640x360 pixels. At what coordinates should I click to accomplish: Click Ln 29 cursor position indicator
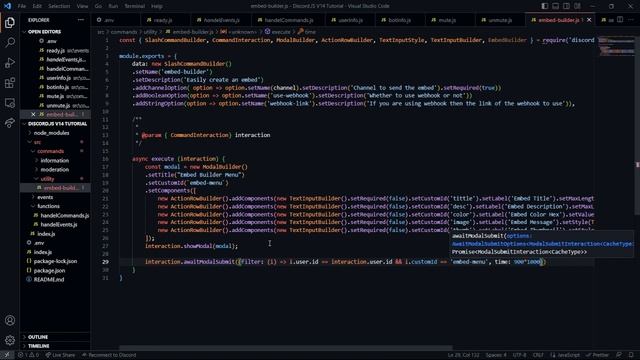pyautogui.click(x=463, y=355)
